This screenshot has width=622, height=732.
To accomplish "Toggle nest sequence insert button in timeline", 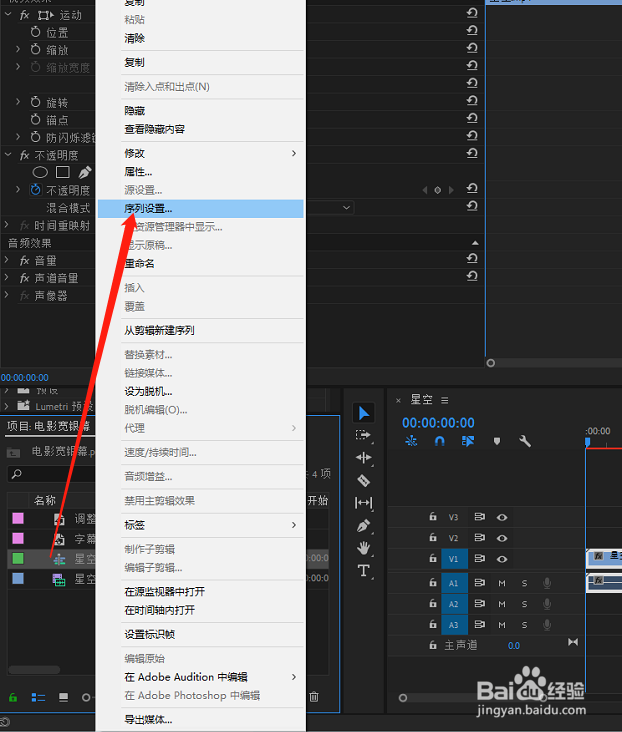I will coord(411,441).
